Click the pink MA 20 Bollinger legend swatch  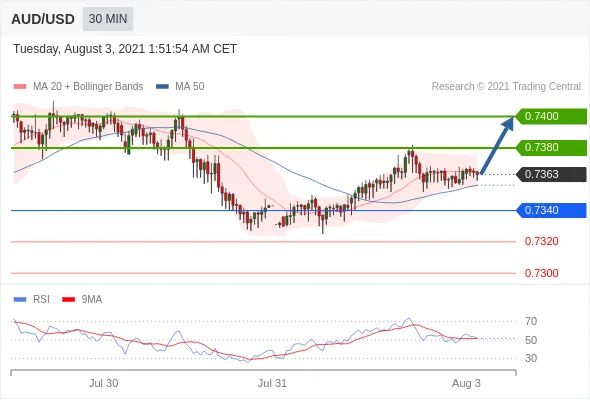20,87
